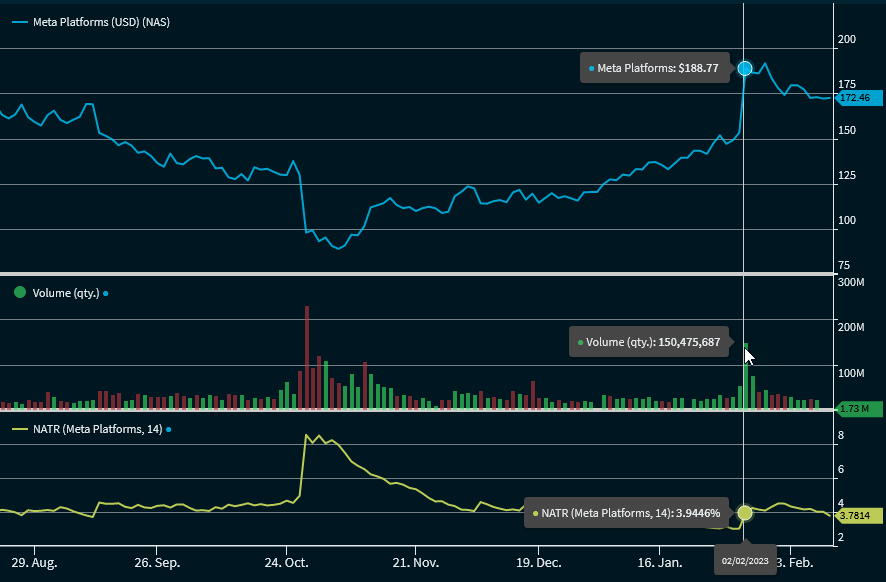Click the blue dot beside NATR legend
Screen dimensions: 886x582
coord(168,429)
